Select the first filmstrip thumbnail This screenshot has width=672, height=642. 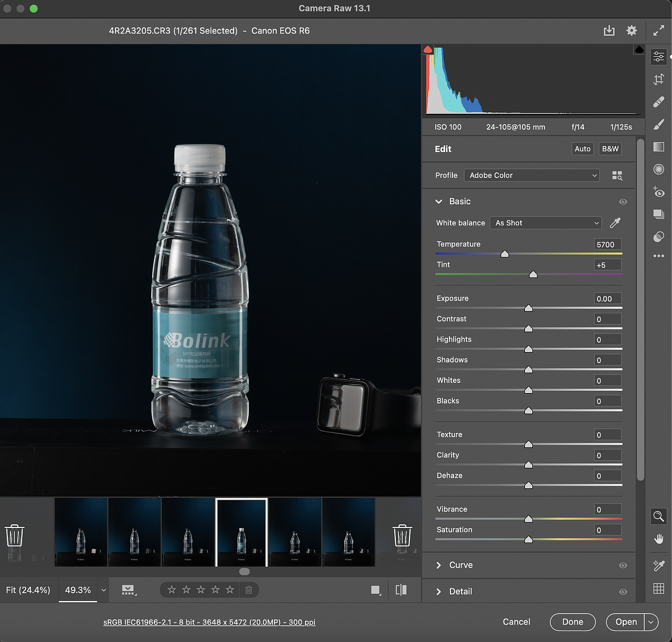[81, 532]
